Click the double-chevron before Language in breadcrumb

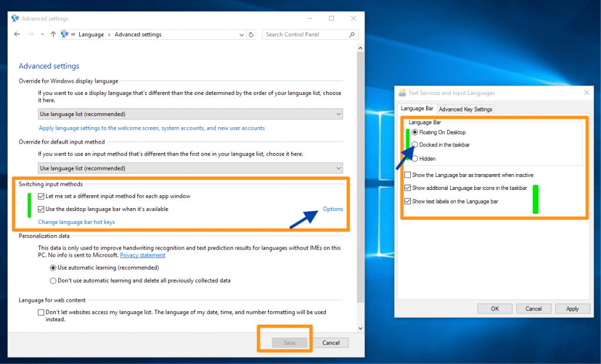click(73, 35)
